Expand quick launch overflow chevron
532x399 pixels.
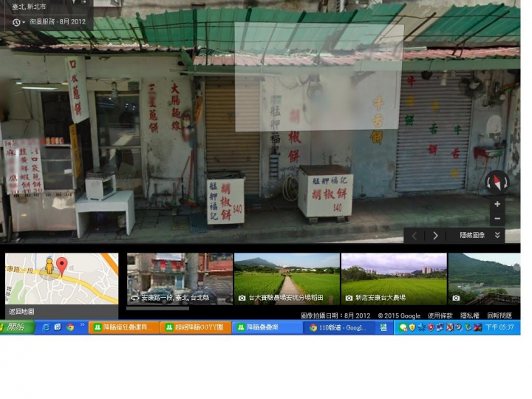[82, 325]
